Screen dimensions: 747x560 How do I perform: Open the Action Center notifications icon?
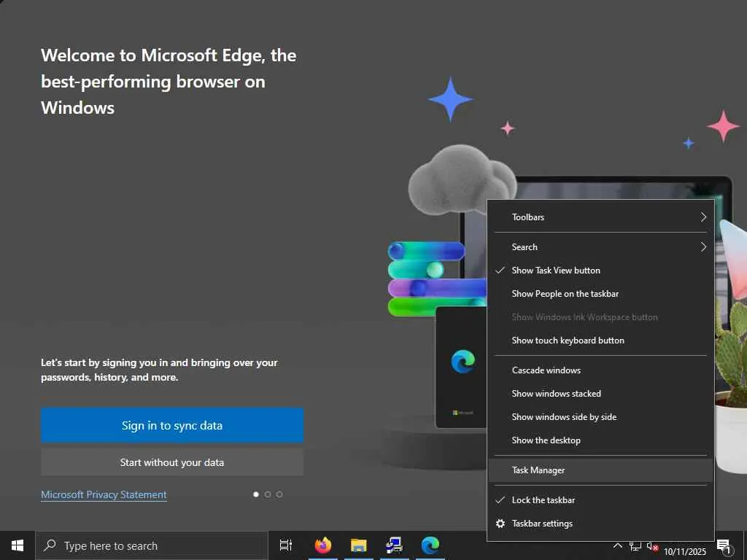[724, 547]
